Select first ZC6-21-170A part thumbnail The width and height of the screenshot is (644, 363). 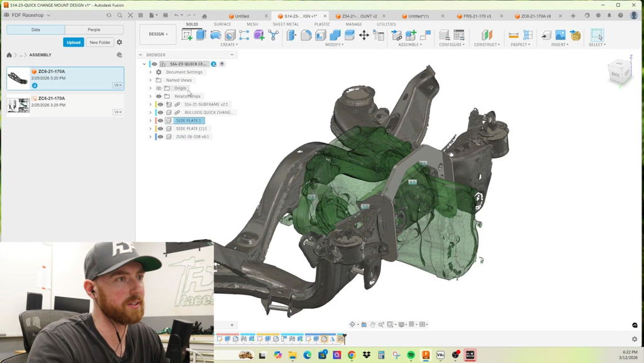pos(18,79)
